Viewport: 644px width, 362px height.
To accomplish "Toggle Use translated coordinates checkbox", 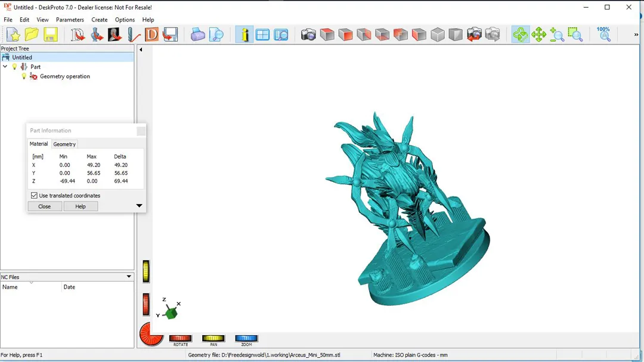I will click(x=34, y=196).
